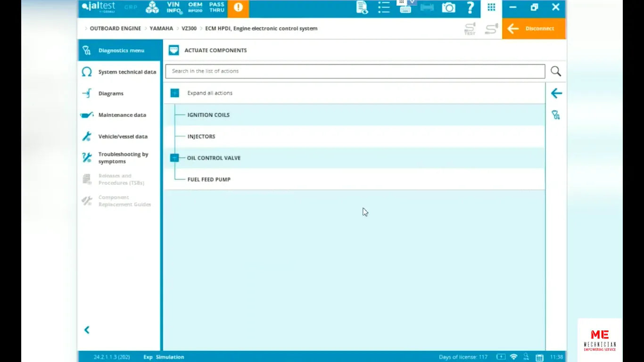This screenshot has height=362, width=644.
Task: Select the IGNITION COILS action
Action: pos(208,115)
